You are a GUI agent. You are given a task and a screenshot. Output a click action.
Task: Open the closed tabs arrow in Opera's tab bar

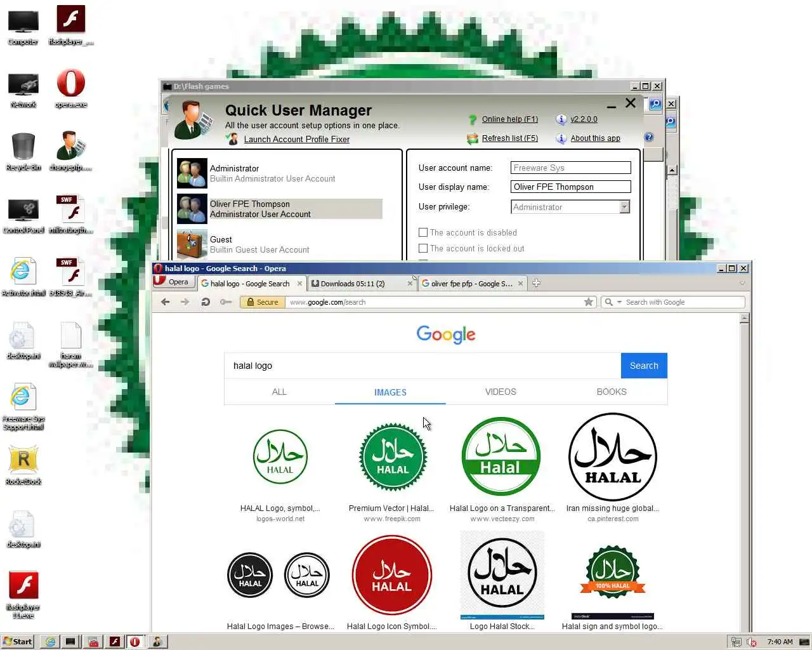pyautogui.click(x=742, y=284)
